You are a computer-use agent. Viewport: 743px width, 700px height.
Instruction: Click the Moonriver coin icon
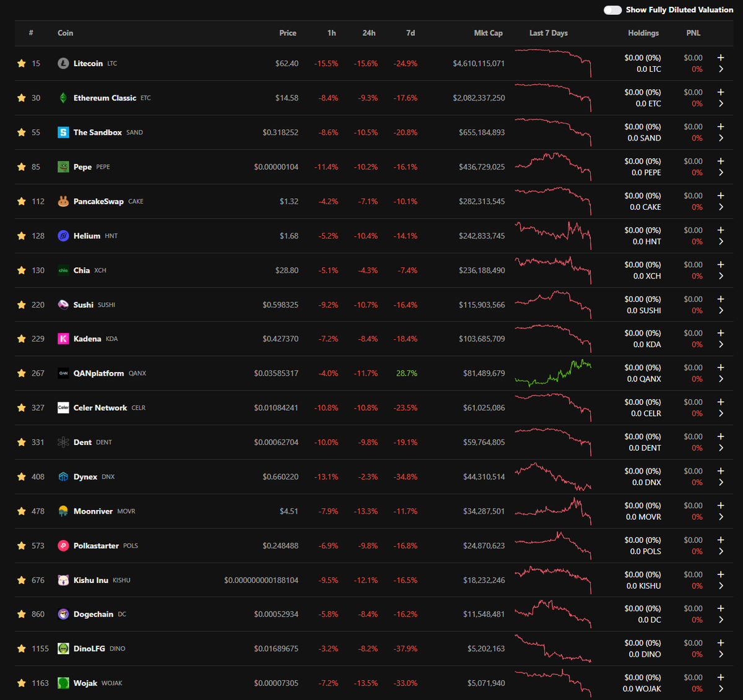point(63,511)
